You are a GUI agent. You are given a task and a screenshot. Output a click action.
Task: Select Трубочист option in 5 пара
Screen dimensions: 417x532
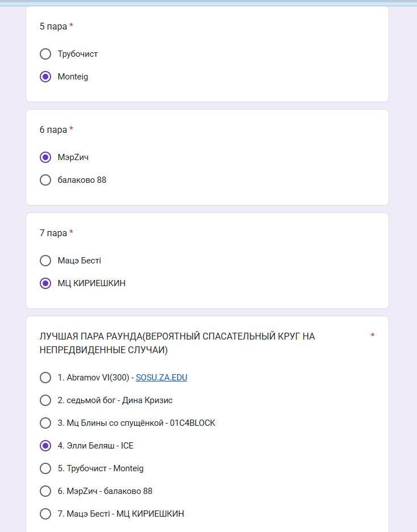(45, 54)
